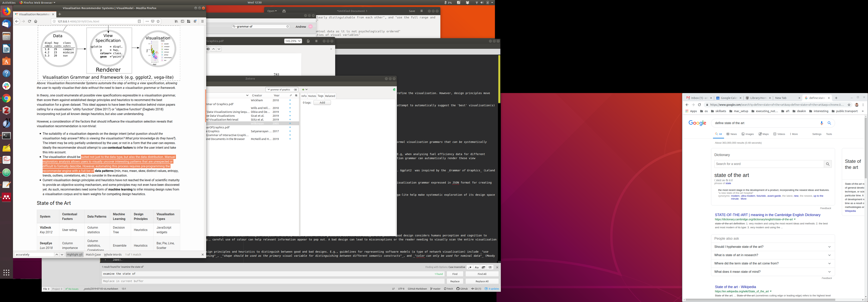Open Firefox hamburger menu
The height and width of the screenshot is (302, 868).
tap(202, 21)
